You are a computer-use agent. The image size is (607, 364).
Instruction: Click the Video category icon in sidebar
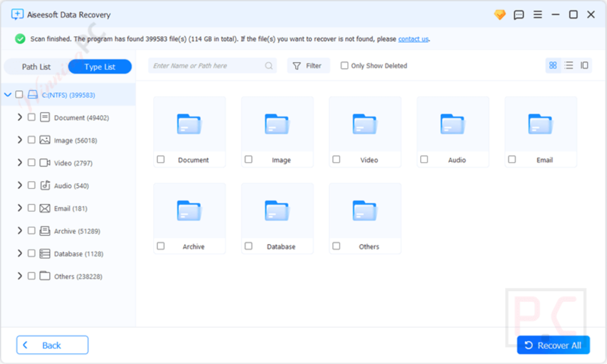[45, 162]
